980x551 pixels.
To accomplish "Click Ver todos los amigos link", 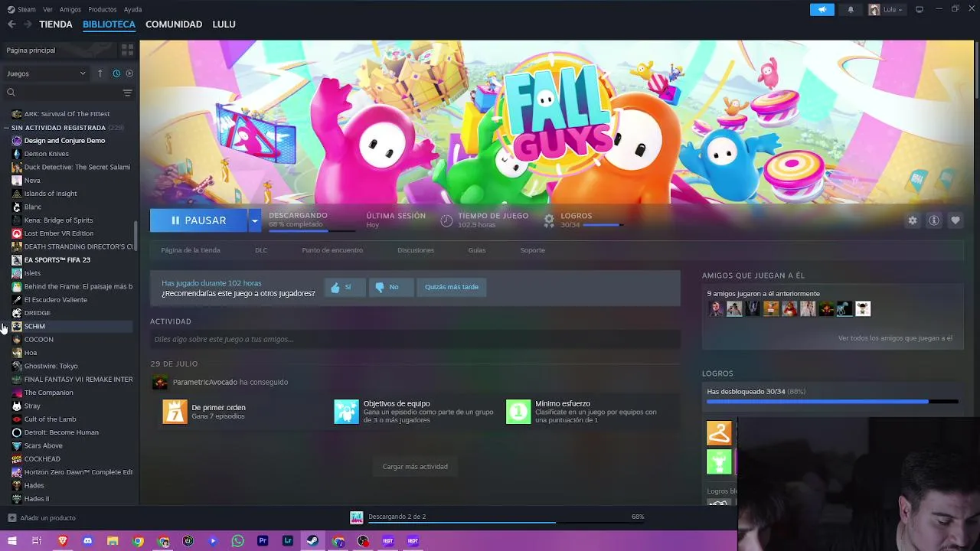I will tap(895, 338).
